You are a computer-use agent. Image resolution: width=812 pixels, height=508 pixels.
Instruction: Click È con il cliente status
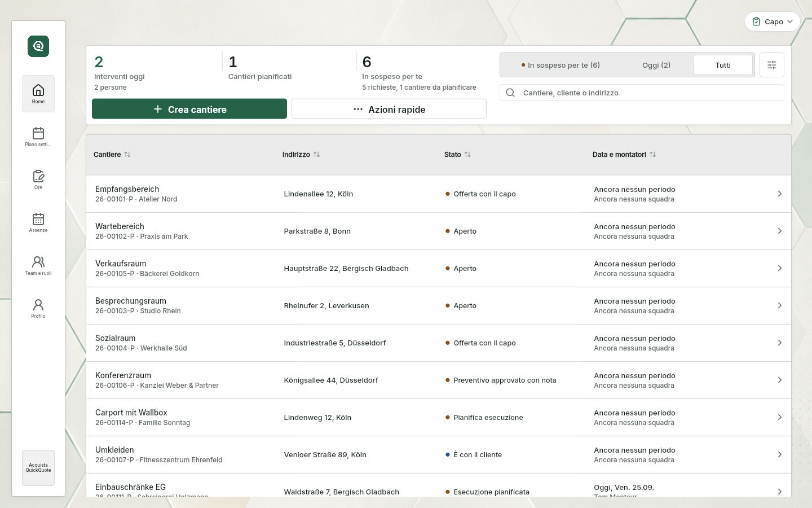point(478,454)
